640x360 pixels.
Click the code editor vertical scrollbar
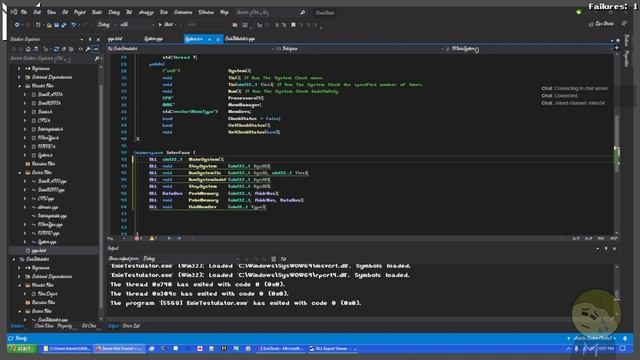tap(617, 144)
